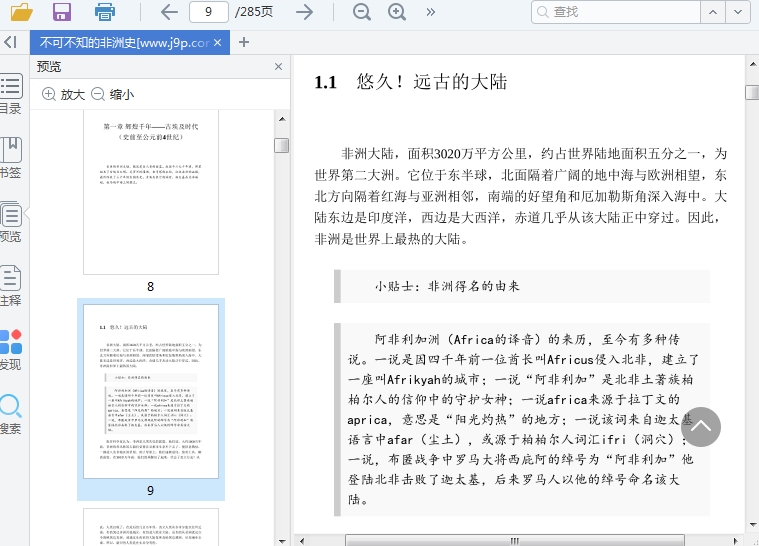Go to the previous page arrow
Viewport: 759px width, 546px height.
169,12
